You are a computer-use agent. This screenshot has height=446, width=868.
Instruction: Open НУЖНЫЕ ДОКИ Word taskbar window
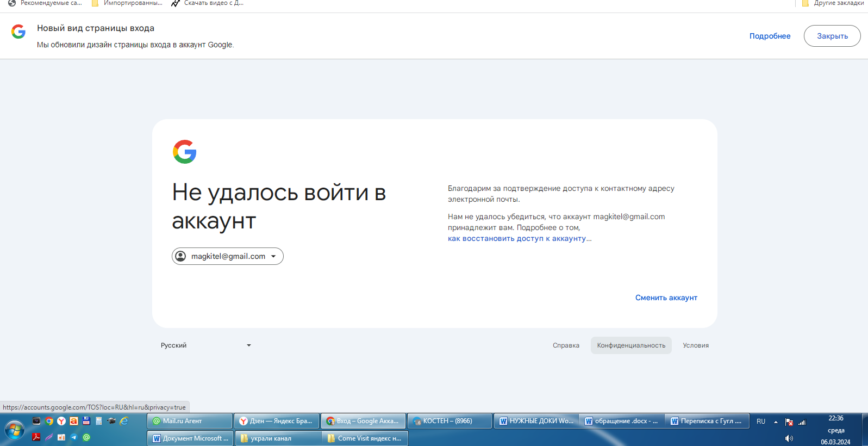pos(536,421)
